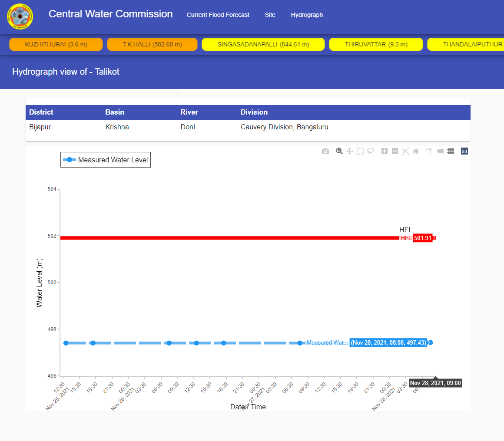Toggle Measured Water Level legend entry
Screen dimensions: 504x441
coord(106,160)
